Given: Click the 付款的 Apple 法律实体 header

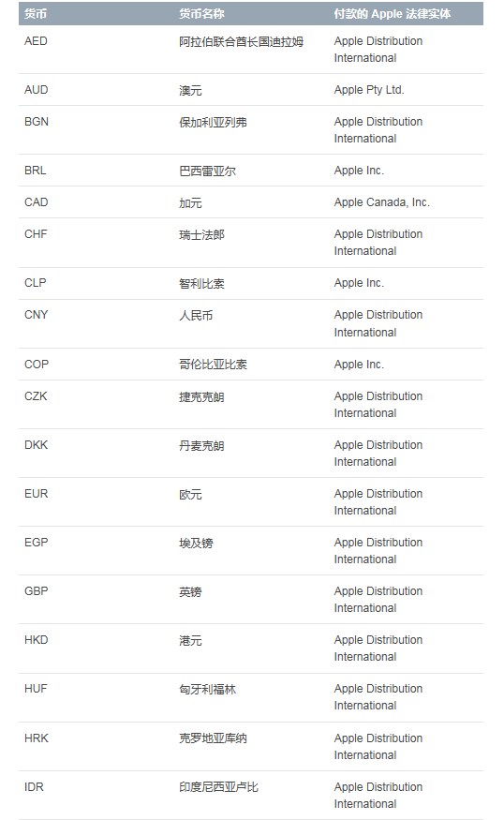Looking at the screenshot, I should click(x=393, y=14).
